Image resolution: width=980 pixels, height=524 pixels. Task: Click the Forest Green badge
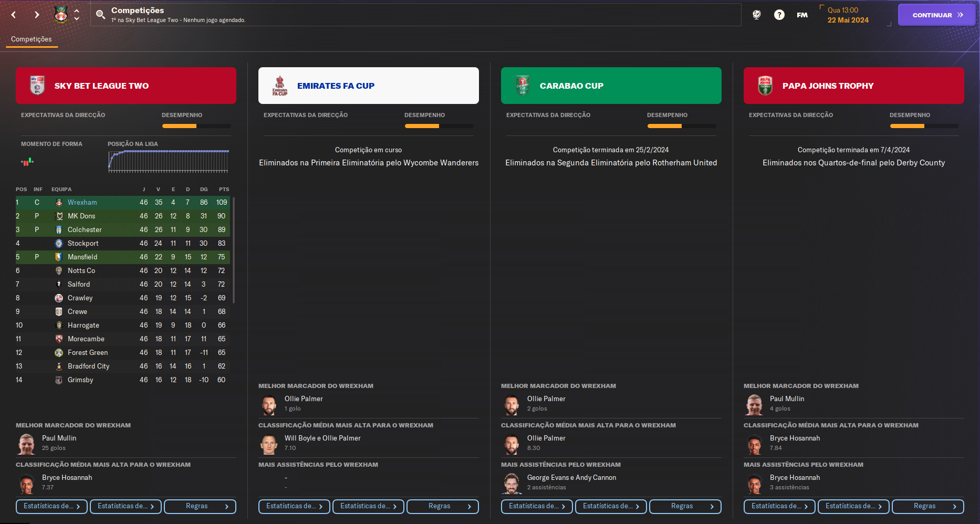(x=59, y=353)
